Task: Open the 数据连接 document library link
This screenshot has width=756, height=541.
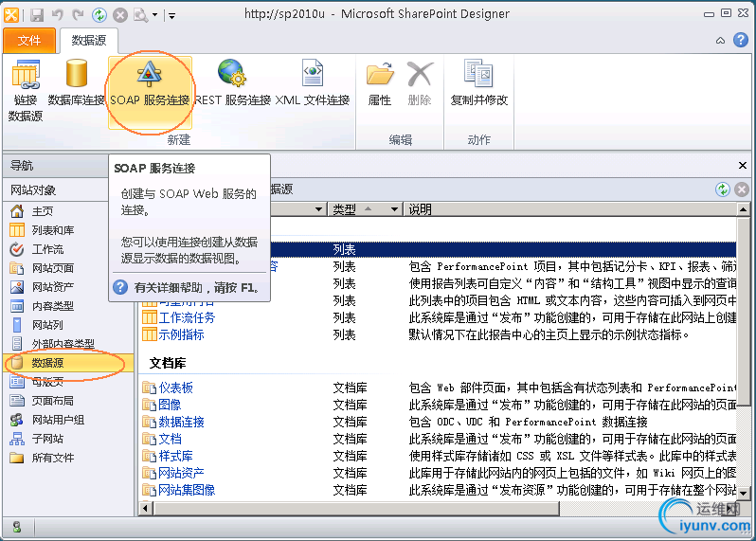Action: click(181, 422)
